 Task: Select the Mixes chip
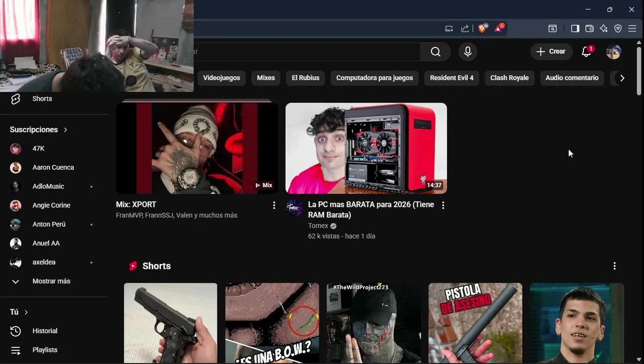click(x=266, y=78)
